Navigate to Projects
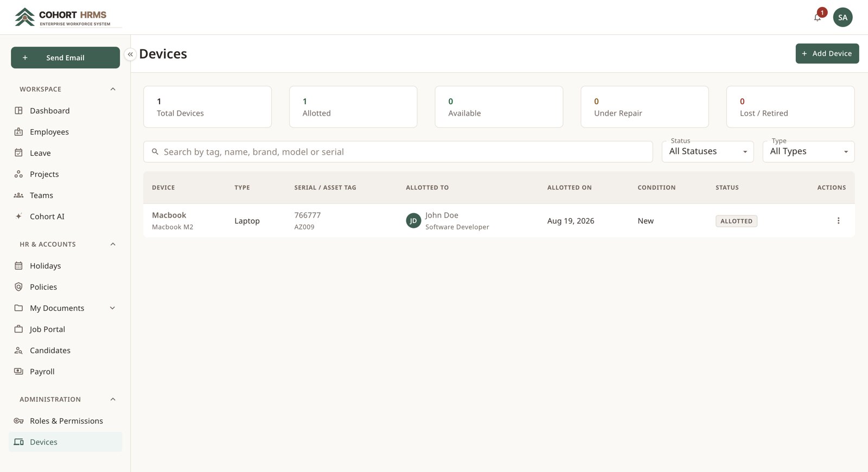This screenshot has width=868, height=472. [65, 174]
